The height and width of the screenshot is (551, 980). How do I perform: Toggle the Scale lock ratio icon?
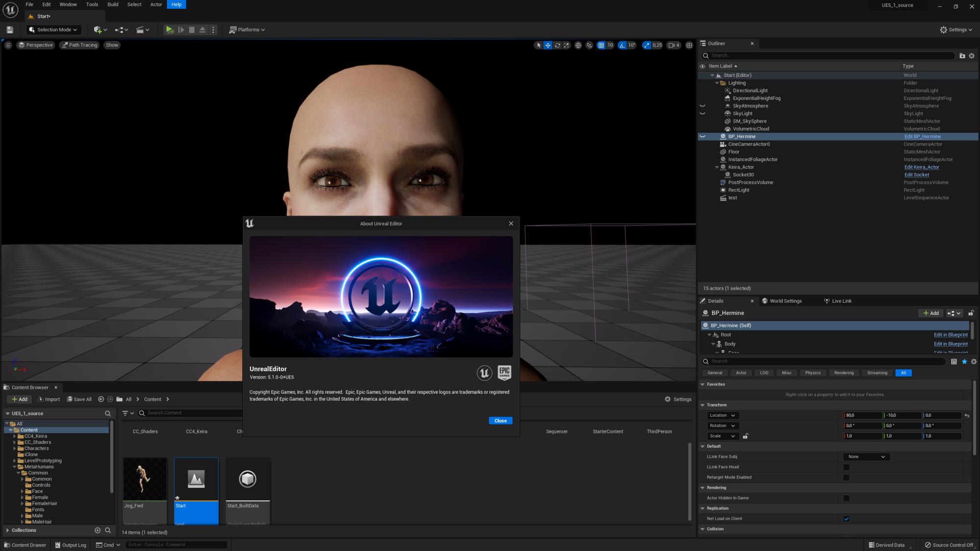point(745,436)
